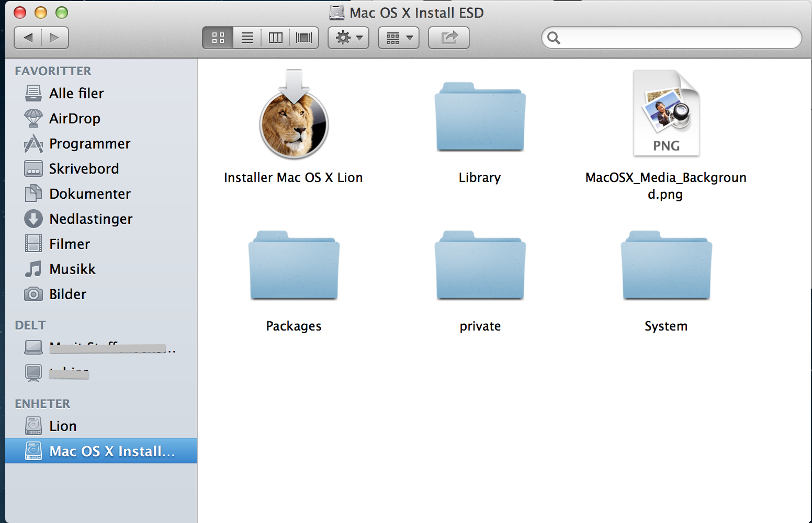Select the private folder icon
Image resolution: width=812 pixels, height=523 pixels.
coord(480,265)
